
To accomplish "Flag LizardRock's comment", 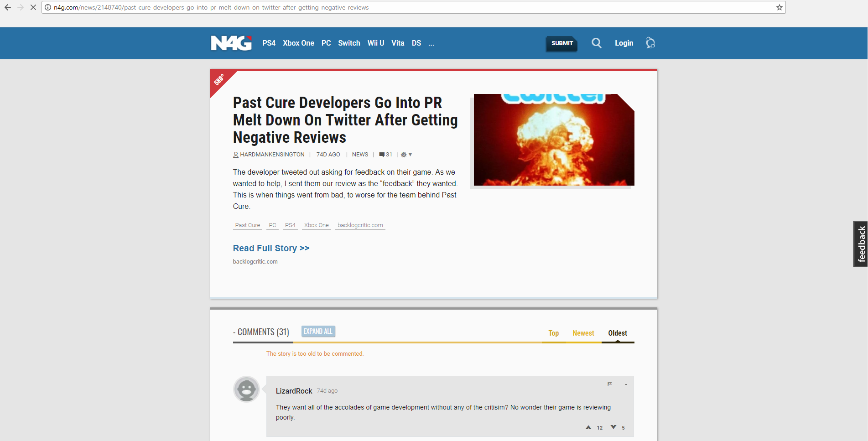I will pyautogui.click(x=610, y=384).
